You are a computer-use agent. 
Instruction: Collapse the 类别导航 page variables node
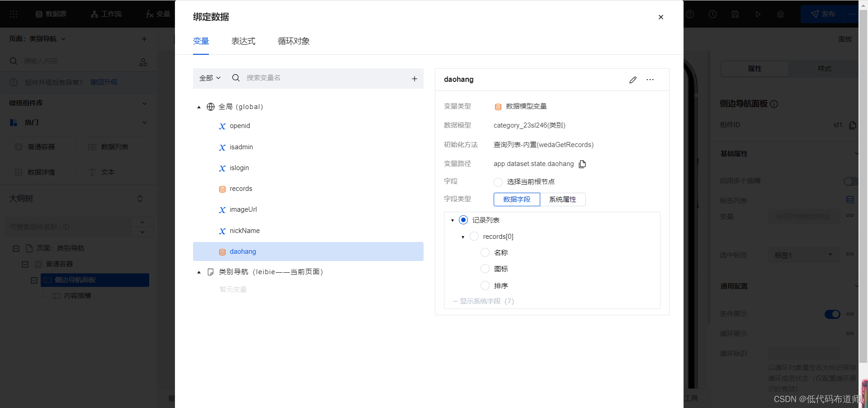point(198,272)
